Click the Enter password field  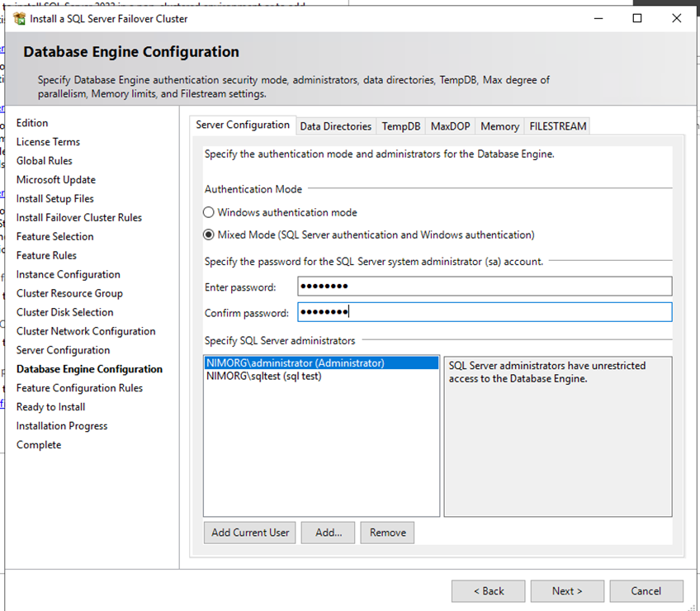click(x=483, y=287)
